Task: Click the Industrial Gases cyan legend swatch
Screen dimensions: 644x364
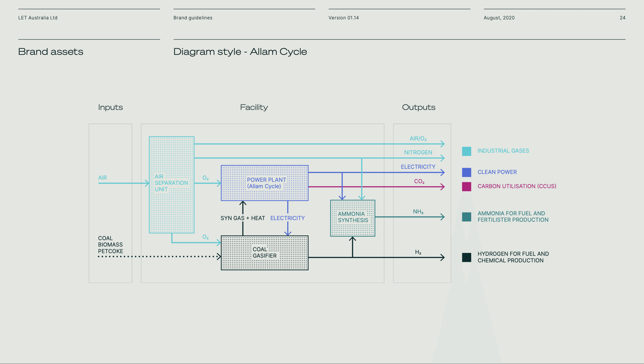Action: pyautogui.click(x=466, y=151)
